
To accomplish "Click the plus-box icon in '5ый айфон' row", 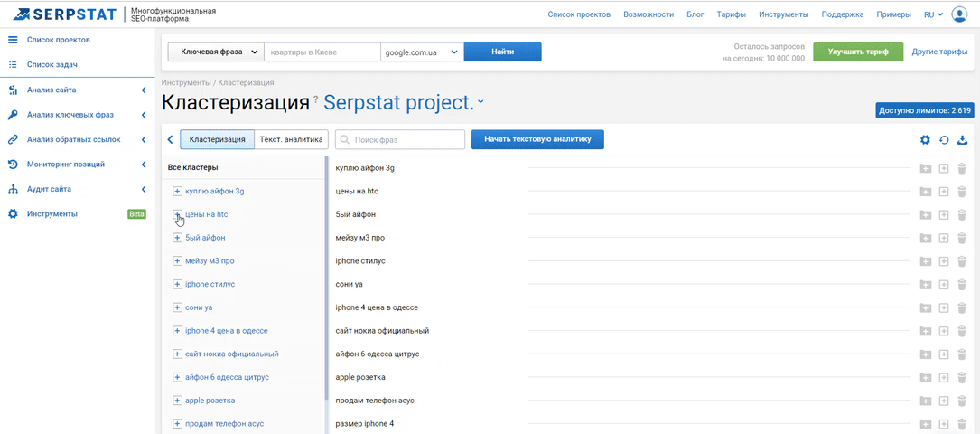I will (x=945, y=214).
